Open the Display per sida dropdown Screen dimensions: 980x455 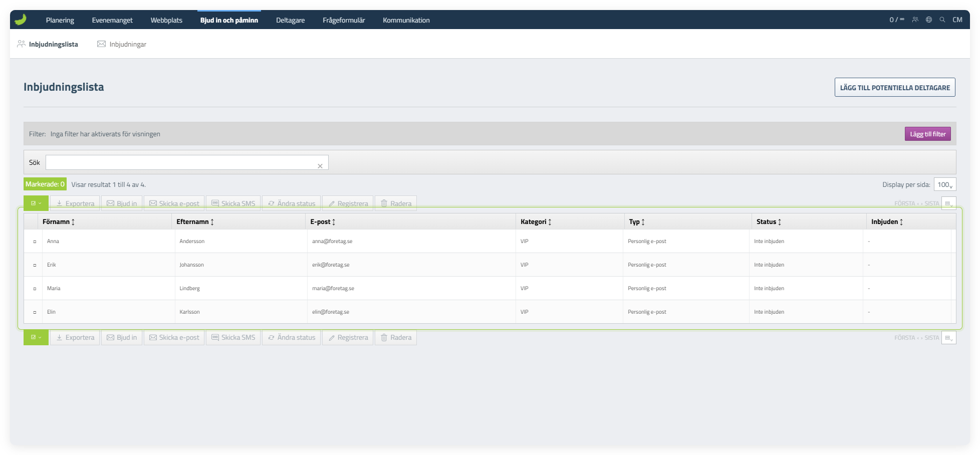pyautogui.click(x=945, y=184)
